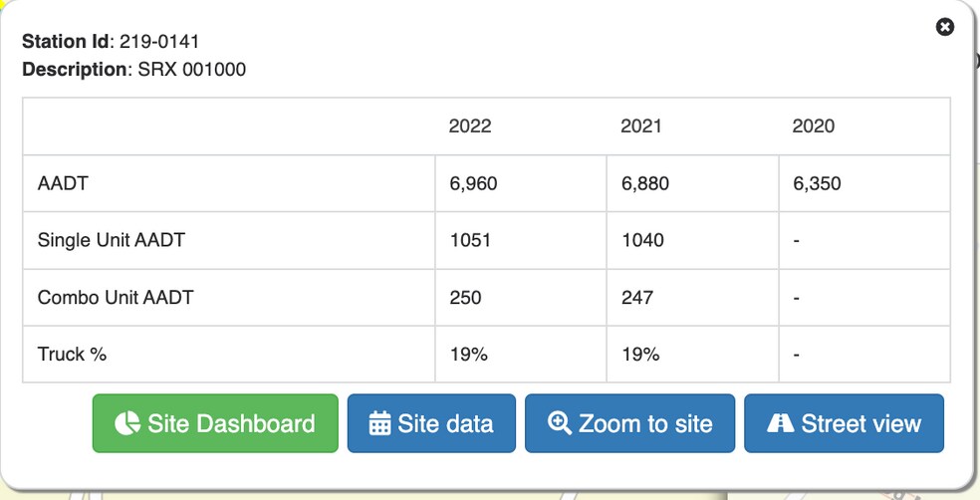Select the 2020 column header

(x=813, y=126)
